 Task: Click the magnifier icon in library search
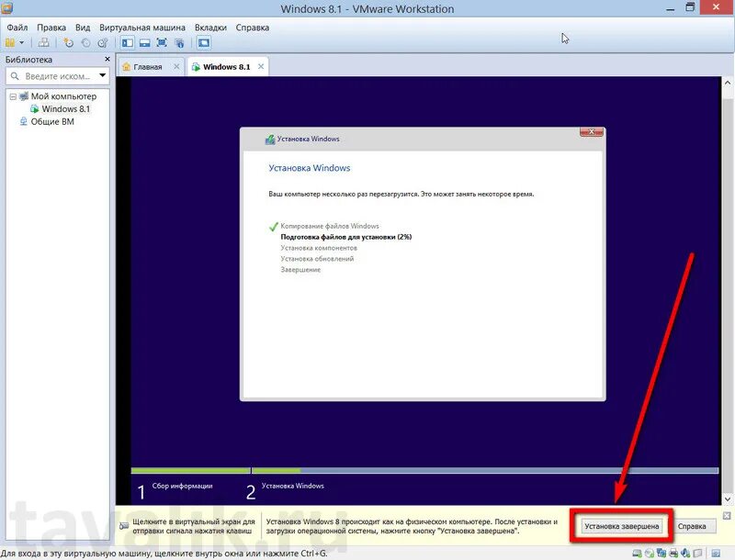click(15, 76)
